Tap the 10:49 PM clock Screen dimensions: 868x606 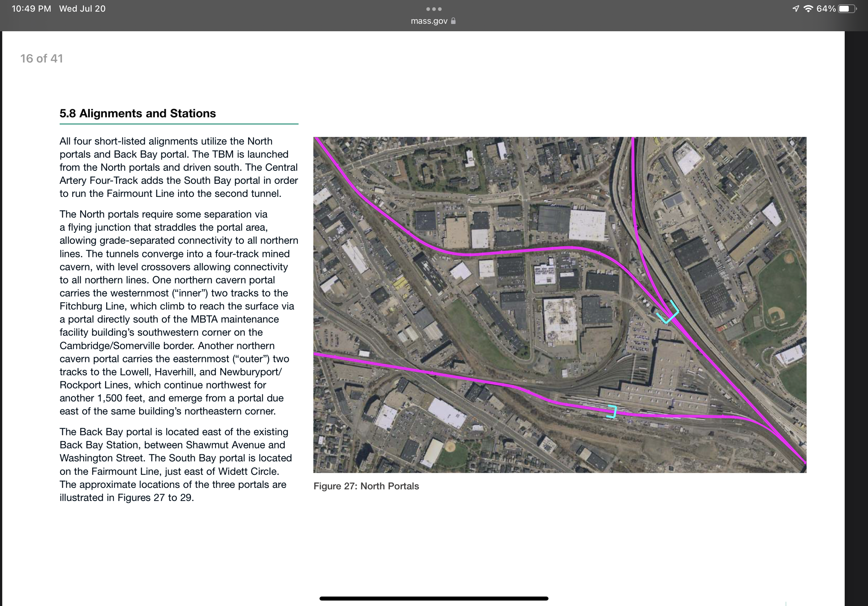click(x=31, y=9)
